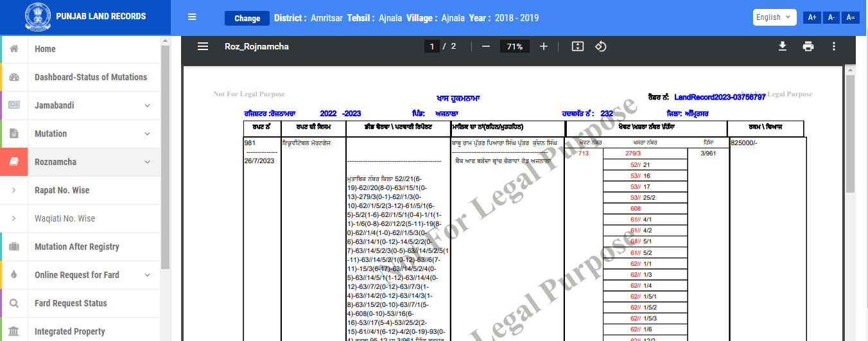The image size is (868, 341).
Task: Select Waqiati No. Wise submenu item
Action: [x=80, y=218]
